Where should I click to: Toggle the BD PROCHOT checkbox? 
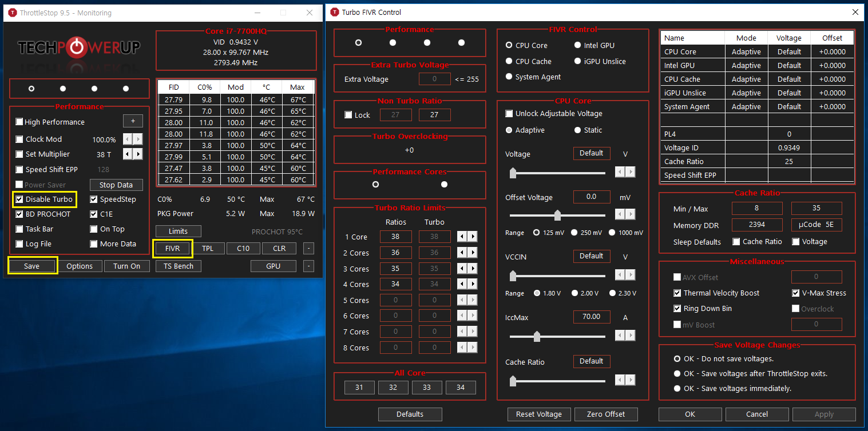19,214
